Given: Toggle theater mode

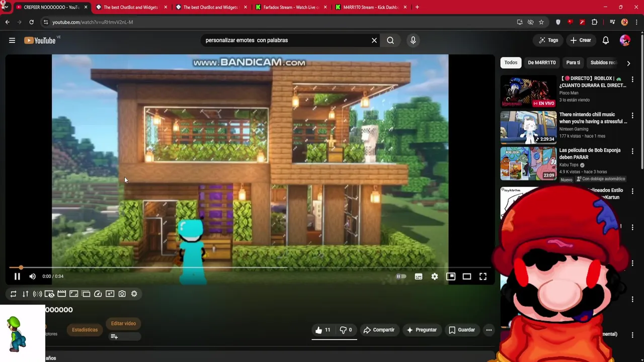Looking at the screenshot, I should 467,277.
